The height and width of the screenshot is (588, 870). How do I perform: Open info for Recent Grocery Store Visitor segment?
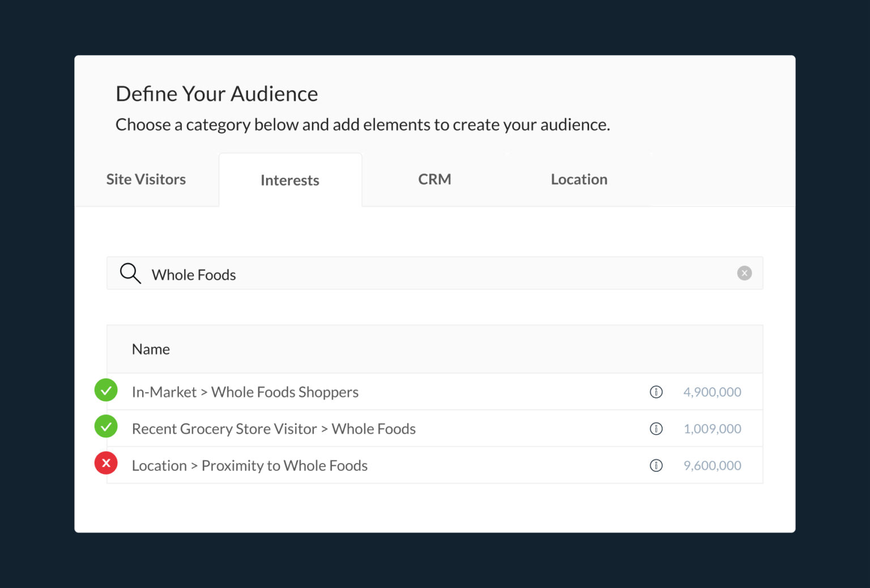pos(656,428)
